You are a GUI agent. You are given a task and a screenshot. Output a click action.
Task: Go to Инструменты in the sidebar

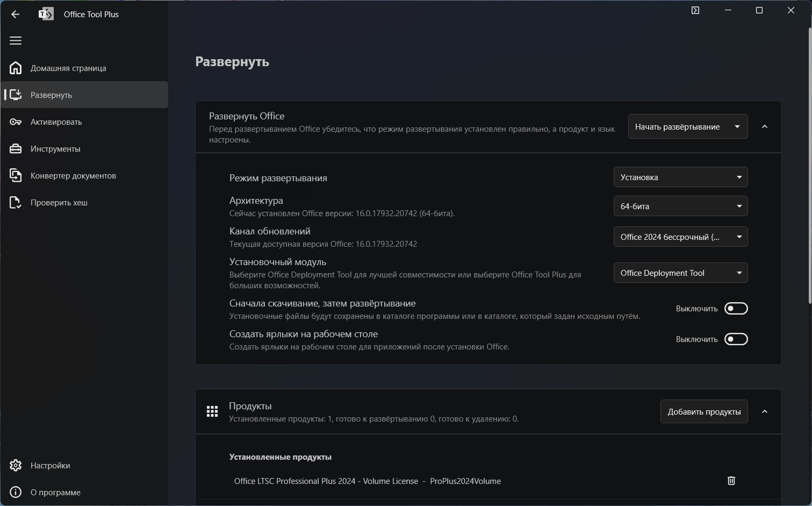55,149
